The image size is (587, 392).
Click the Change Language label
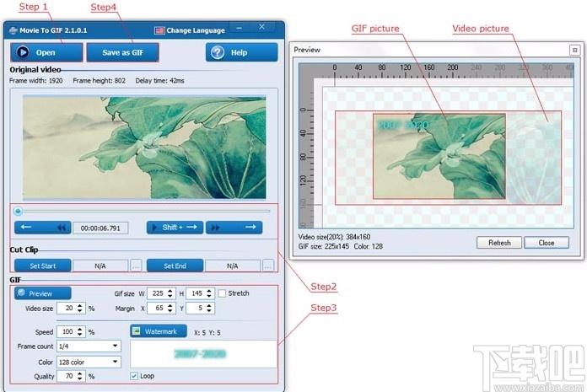click(196, 30)
